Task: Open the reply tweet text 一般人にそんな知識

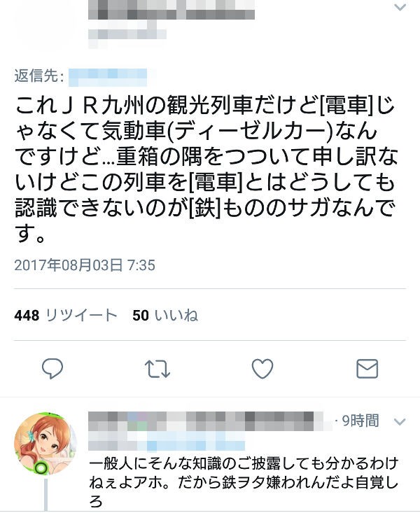Action: [244, 480]
